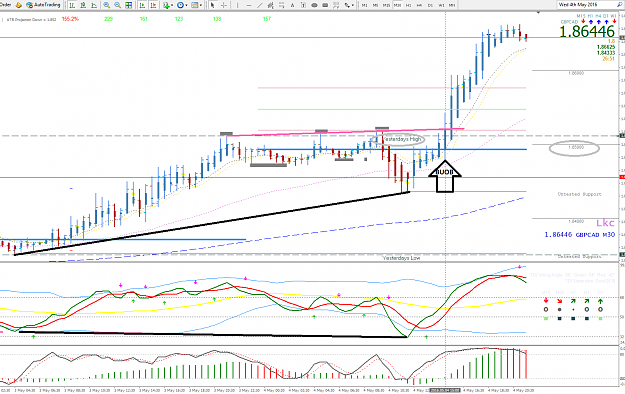Toggle chart shift from right border
The image size is (625, 394).
(153, 5)
